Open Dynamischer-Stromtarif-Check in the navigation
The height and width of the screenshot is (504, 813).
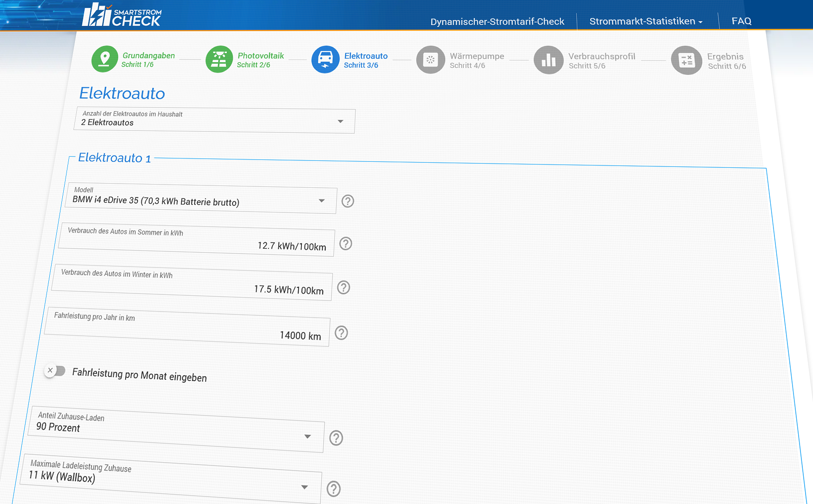(x=497, y=21)
